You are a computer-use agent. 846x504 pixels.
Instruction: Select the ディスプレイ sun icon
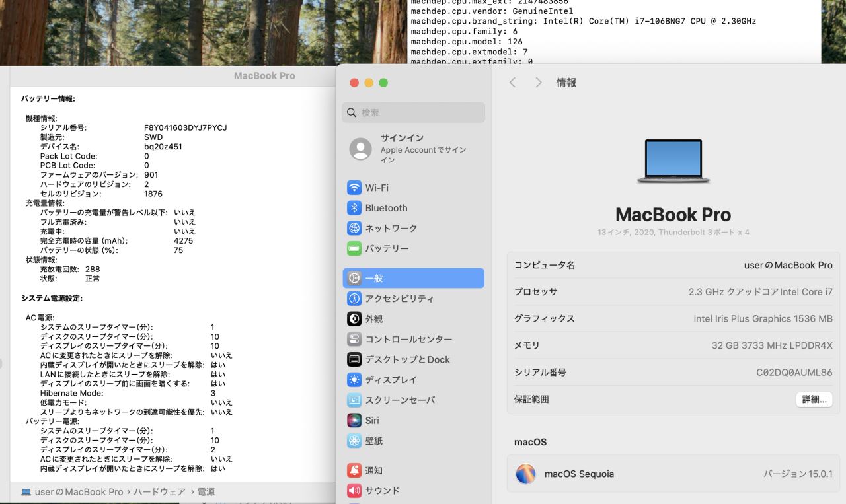pyautogui.click(x=354, y=380)
